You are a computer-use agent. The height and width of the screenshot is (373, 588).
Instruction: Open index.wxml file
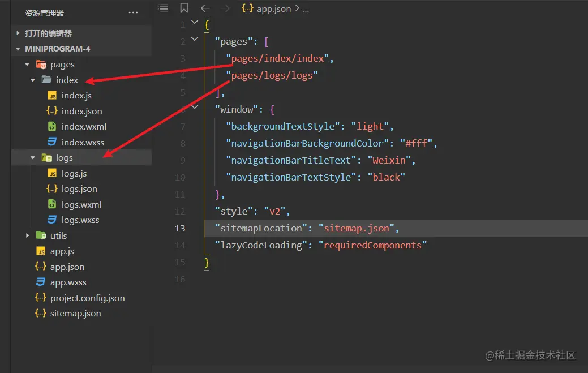pos(84,127)
